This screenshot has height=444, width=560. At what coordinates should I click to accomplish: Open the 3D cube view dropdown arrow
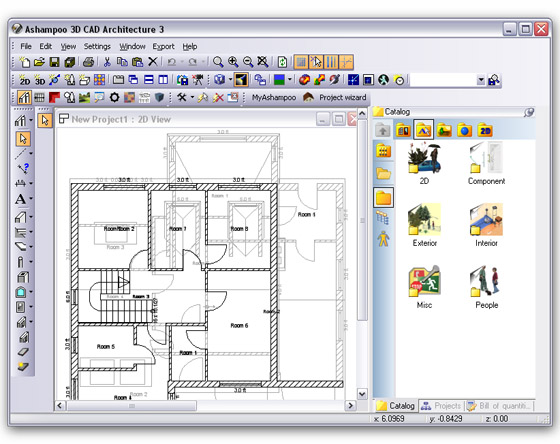(230, 80)
